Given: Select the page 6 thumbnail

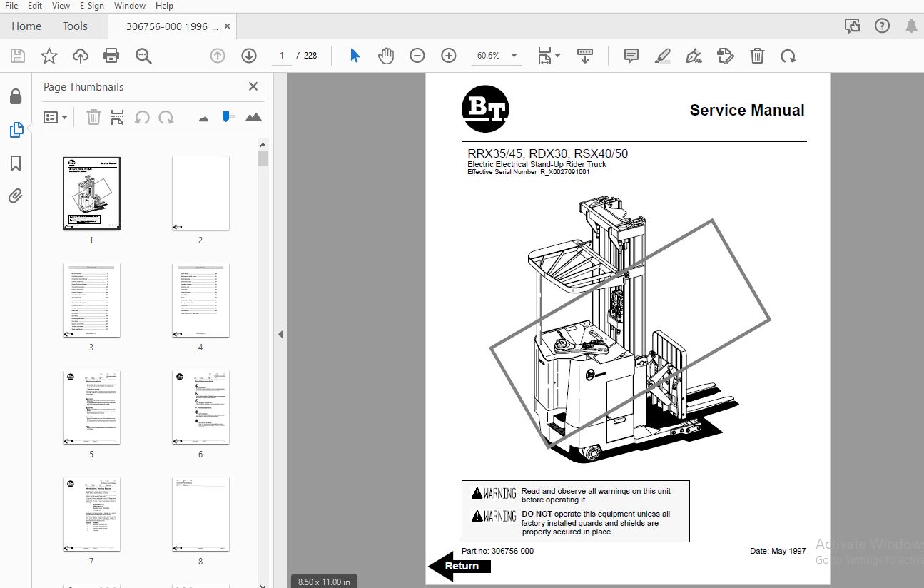Looking at the screenshot, I should point(200,407).
